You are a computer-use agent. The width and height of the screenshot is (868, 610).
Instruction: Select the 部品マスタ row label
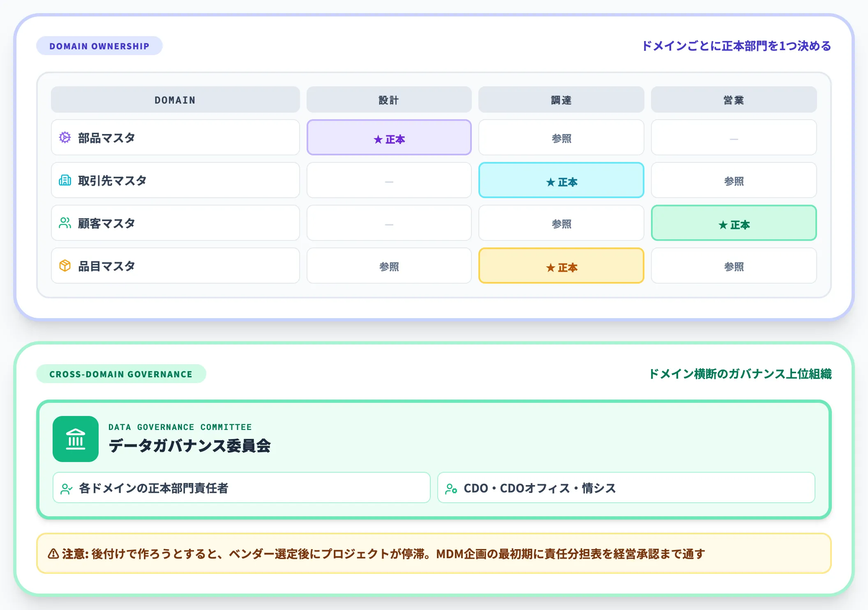point(175,137)
